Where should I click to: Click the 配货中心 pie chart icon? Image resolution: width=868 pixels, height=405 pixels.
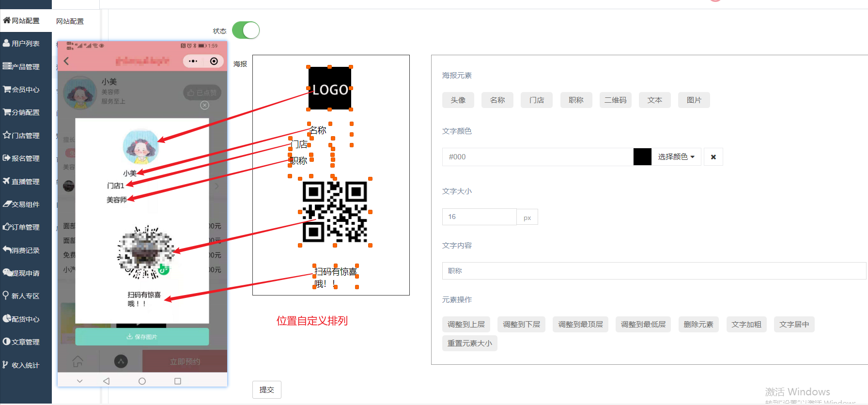tap(6, 319)
